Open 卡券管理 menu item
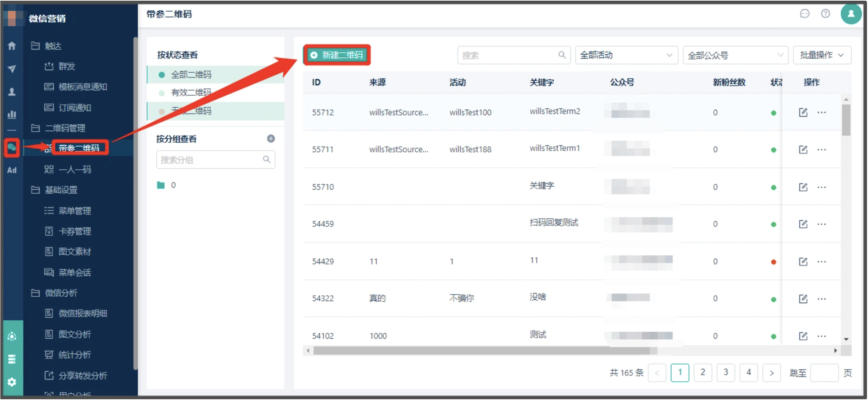This screenshot has width=868, height=401. 68,231
